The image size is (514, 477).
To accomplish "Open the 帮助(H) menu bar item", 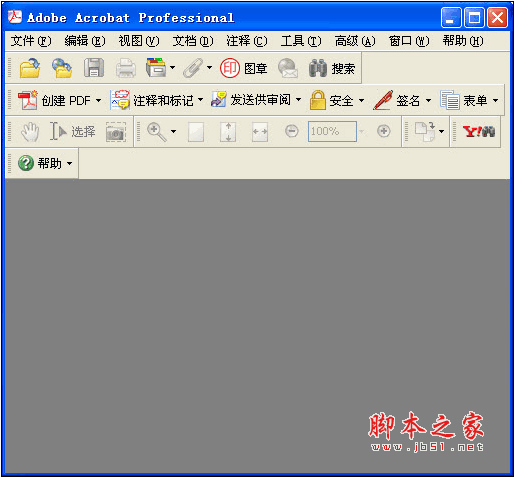I will click(463, 41).
